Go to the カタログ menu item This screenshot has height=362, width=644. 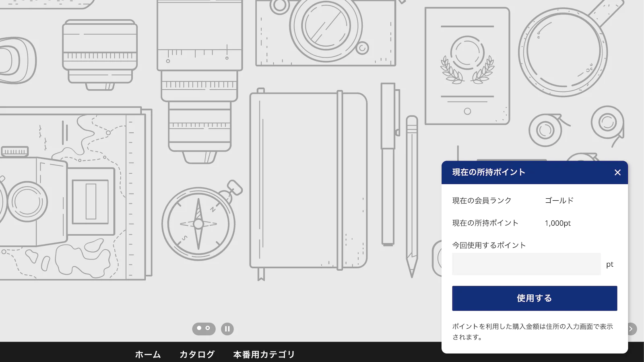[197, 354]
